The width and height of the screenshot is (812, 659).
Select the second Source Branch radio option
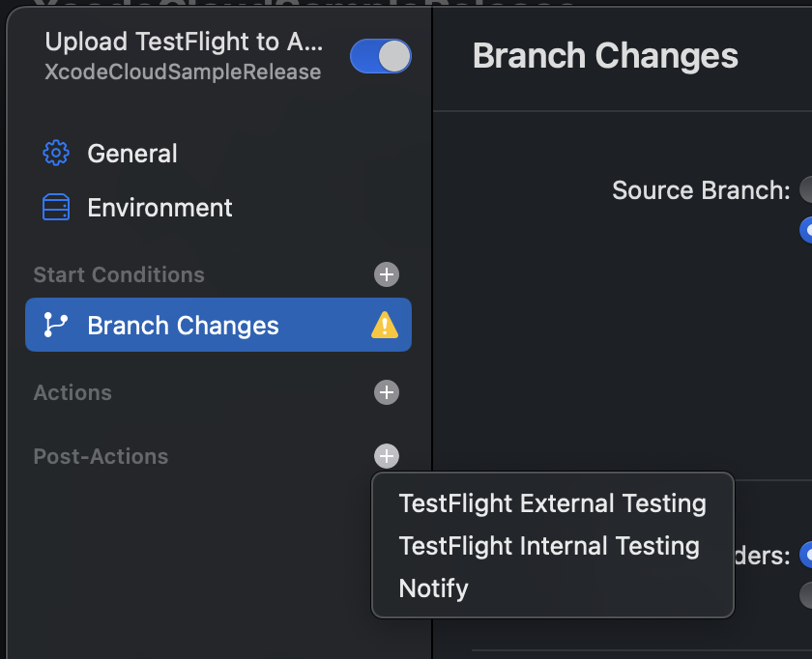point(806,230)
